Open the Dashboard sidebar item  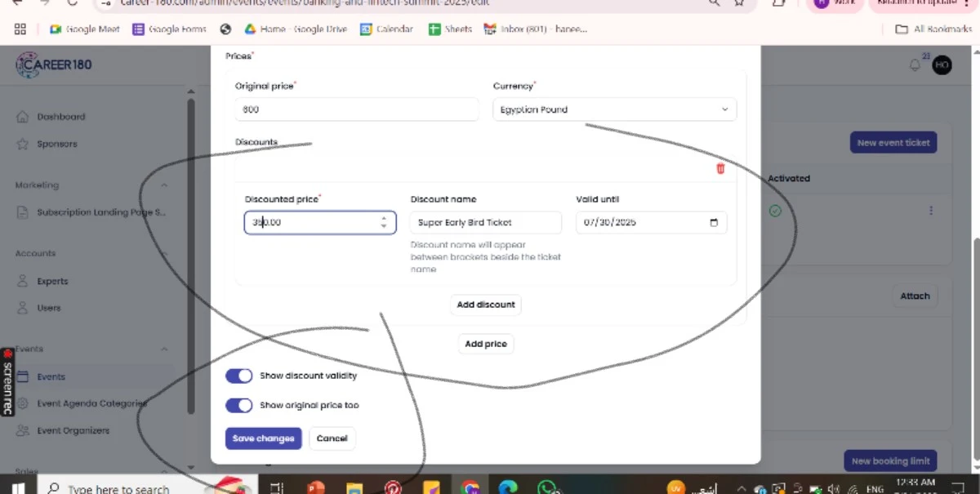click(x=60, y=117)
